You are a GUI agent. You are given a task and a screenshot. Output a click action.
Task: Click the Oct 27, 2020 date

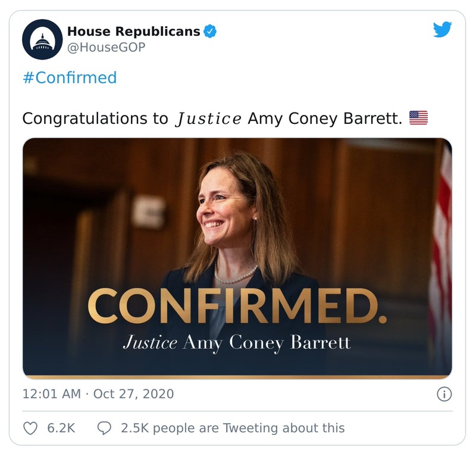pos(133,393)
